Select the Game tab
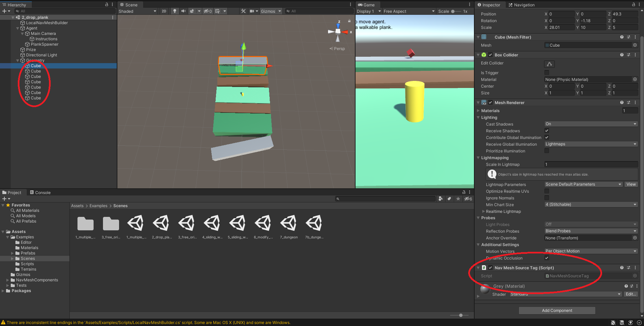This screenshot has width=644, height=326. pyautogui.click(x=366, y=5)
